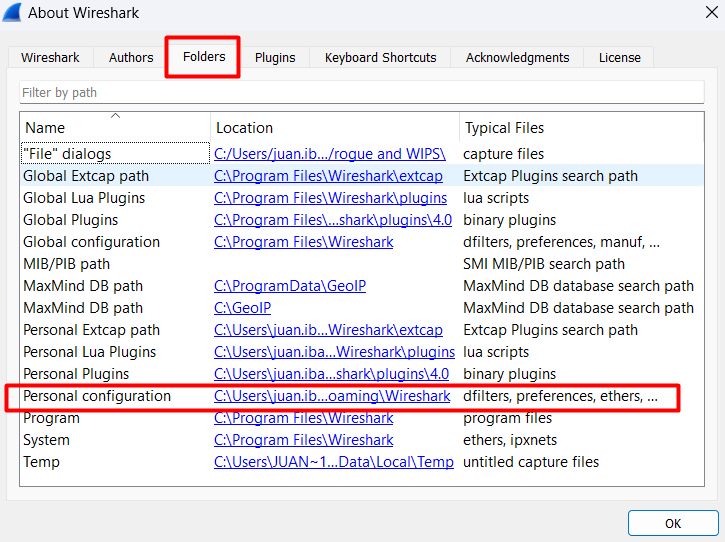
Task: Select the Folders tab
Action: (204, 56)
